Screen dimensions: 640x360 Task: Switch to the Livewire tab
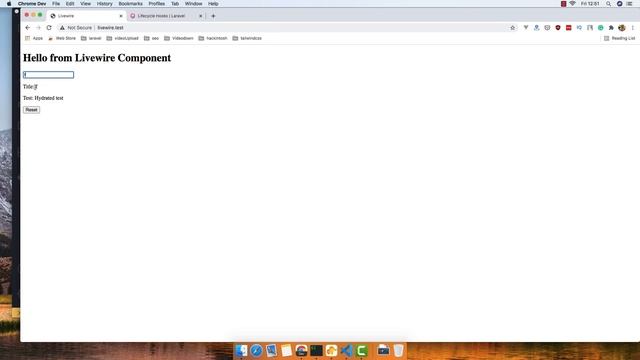click(86, 16)
